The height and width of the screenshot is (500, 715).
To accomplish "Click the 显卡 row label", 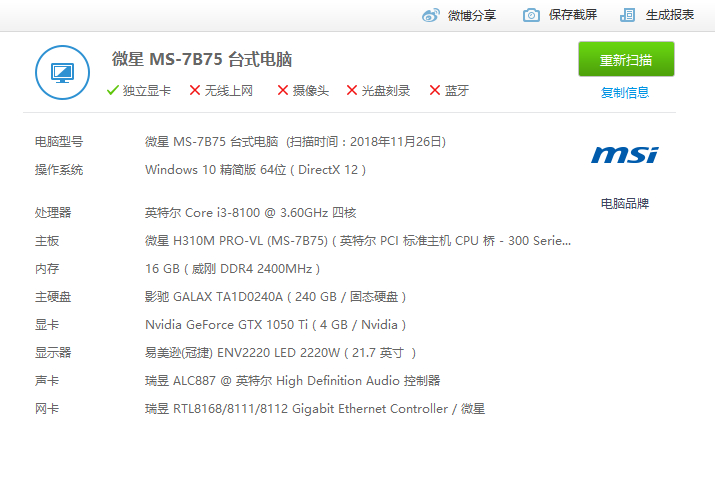I will (x=47, y=325).
